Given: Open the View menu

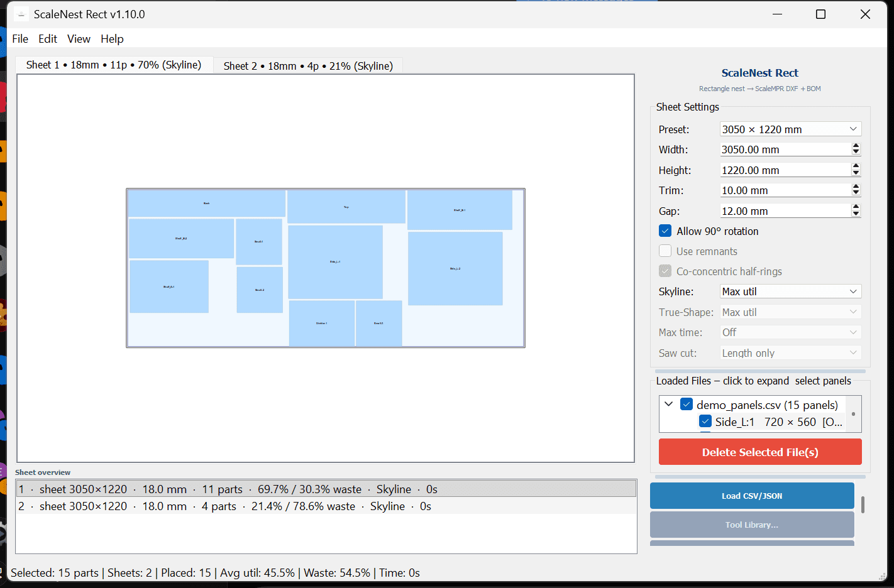Looking at the screenshot, I should [79, 39].
